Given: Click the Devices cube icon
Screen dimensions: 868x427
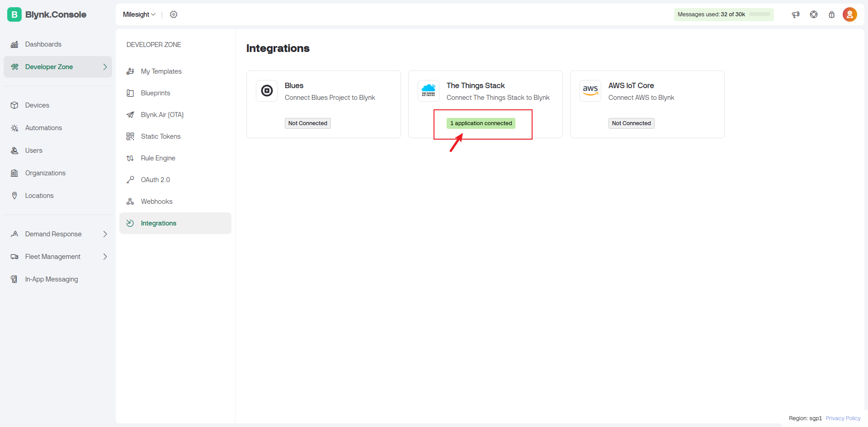Looking at the screenshot, I should (x=14, y=105).
